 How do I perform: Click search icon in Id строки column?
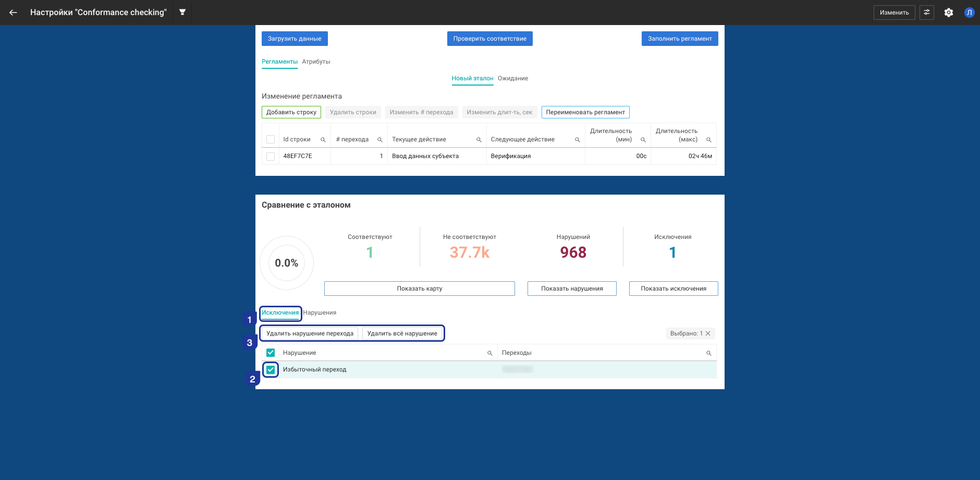(323, 140)
